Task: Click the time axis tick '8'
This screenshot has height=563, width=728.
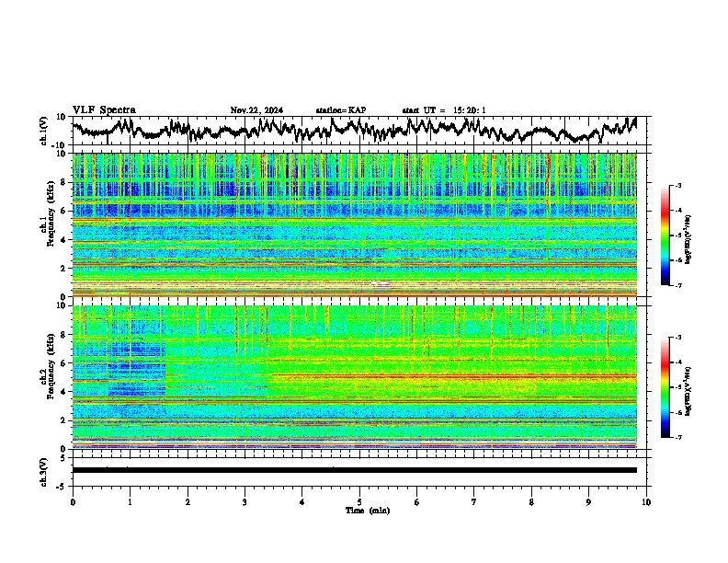Action: [531, 502]
